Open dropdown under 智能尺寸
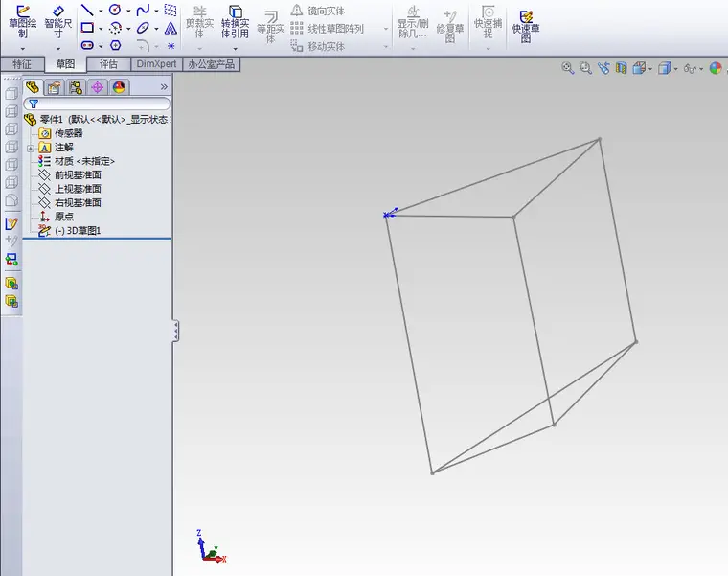 point(58,48)
